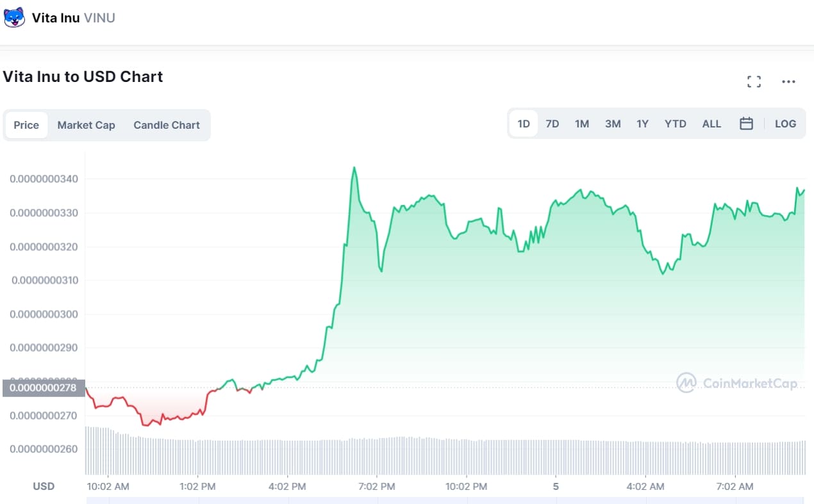Image resolution: width=814 pixels, height=504 pixels.
Task: Toggle LOG scale on the chart
Action: [x=785, y=124]
